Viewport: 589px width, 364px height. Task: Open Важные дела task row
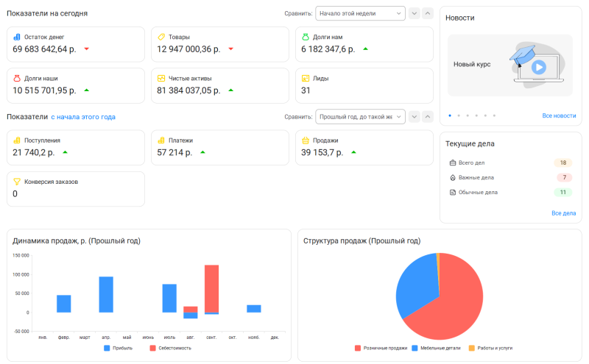[476, 177]
